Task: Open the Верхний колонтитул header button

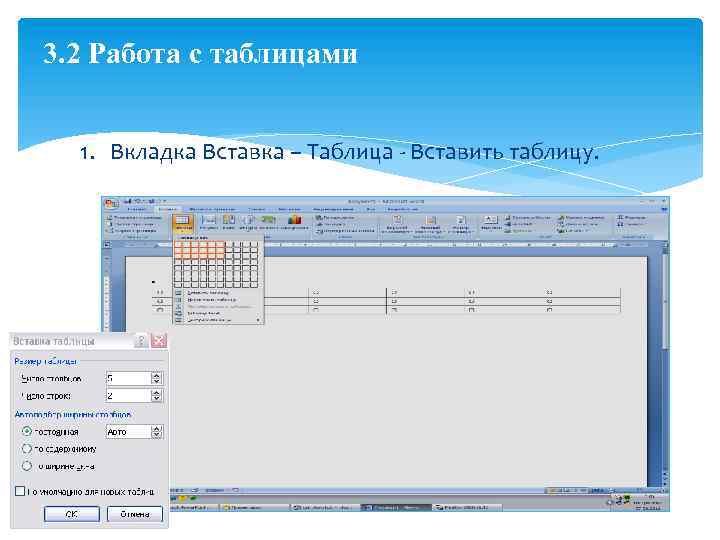Action: pyautogui.click(x=397, y=224)
